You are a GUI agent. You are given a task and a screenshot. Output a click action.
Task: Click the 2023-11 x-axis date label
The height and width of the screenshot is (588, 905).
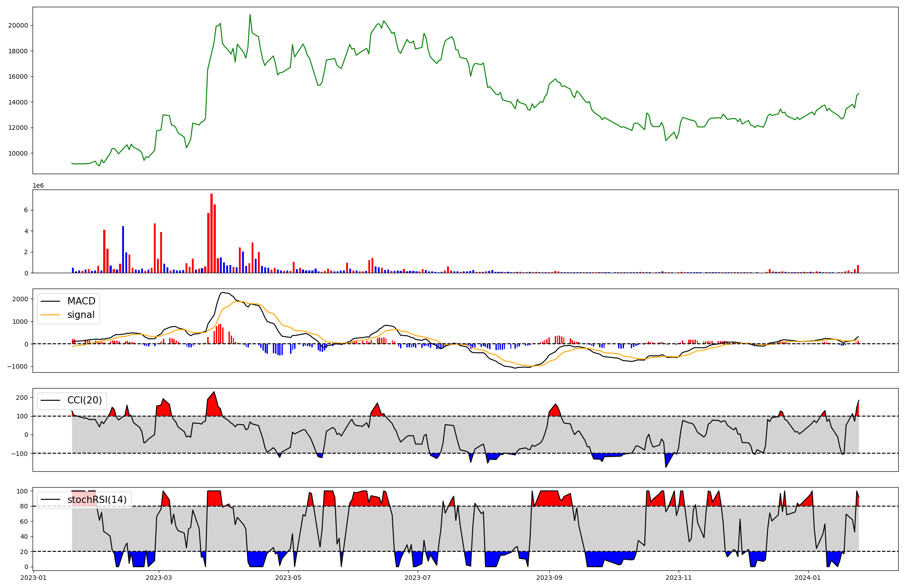[x=679, y=578]
